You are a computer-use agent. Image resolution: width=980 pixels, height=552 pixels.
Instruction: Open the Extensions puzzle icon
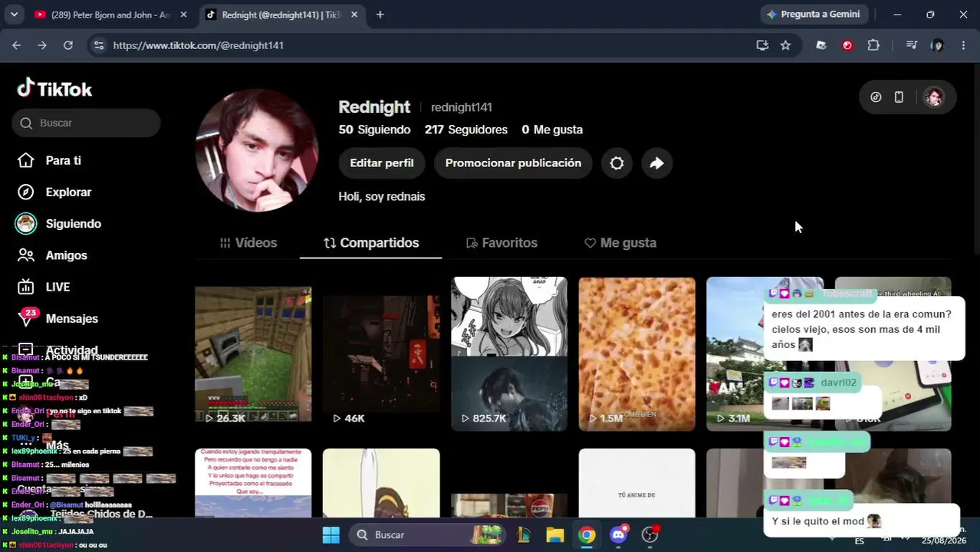tap(873, 45)
